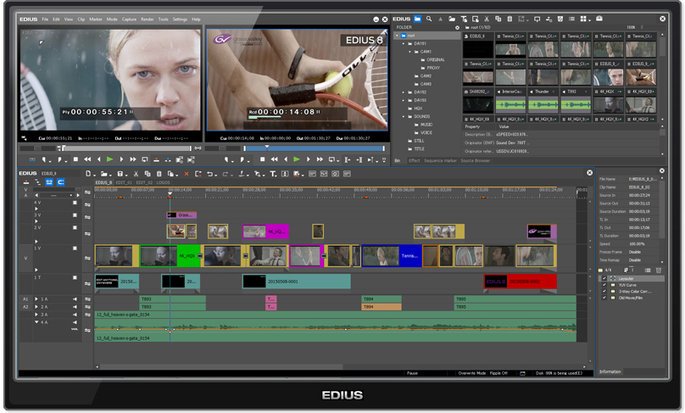Expand the SOUNDS folder in the tree
Image resolution: width=685 pixels, height=413 pixels.
pos(403,116)
